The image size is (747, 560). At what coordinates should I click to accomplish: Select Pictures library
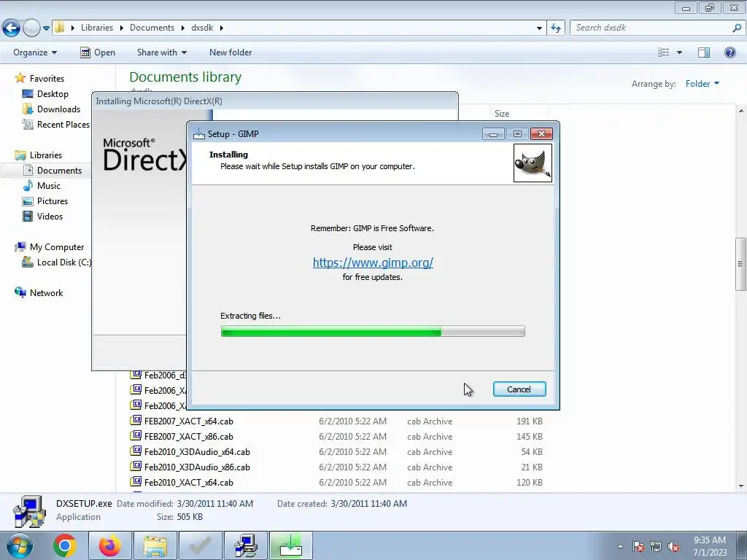[53, 201]
